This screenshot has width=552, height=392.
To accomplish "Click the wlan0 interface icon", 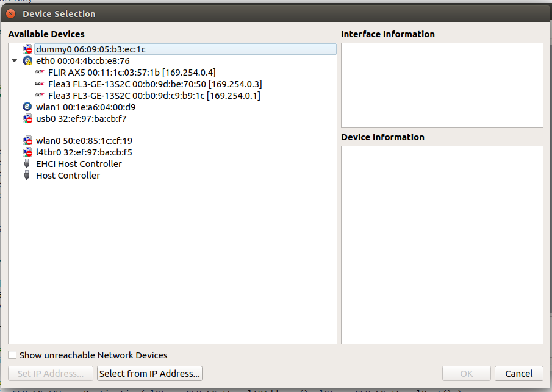I will click(27, 141).
